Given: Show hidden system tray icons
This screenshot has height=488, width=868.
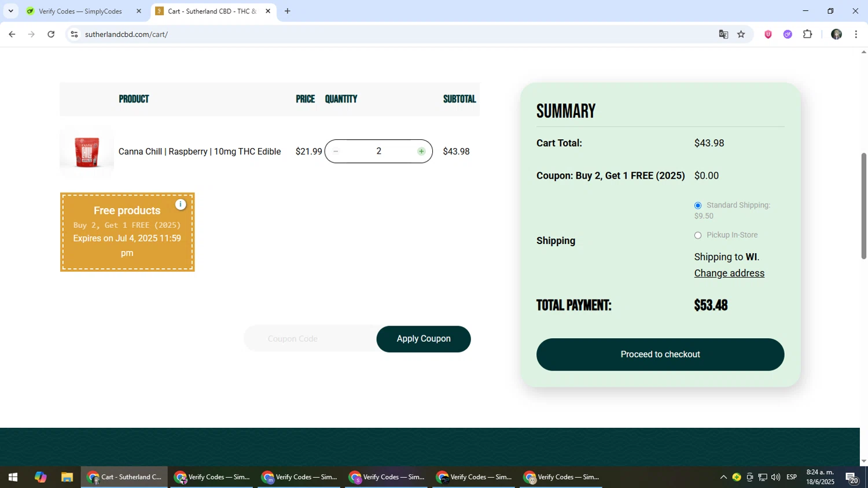Looking at the screenshot, I should pyautogui.click(x=723, y=478).
